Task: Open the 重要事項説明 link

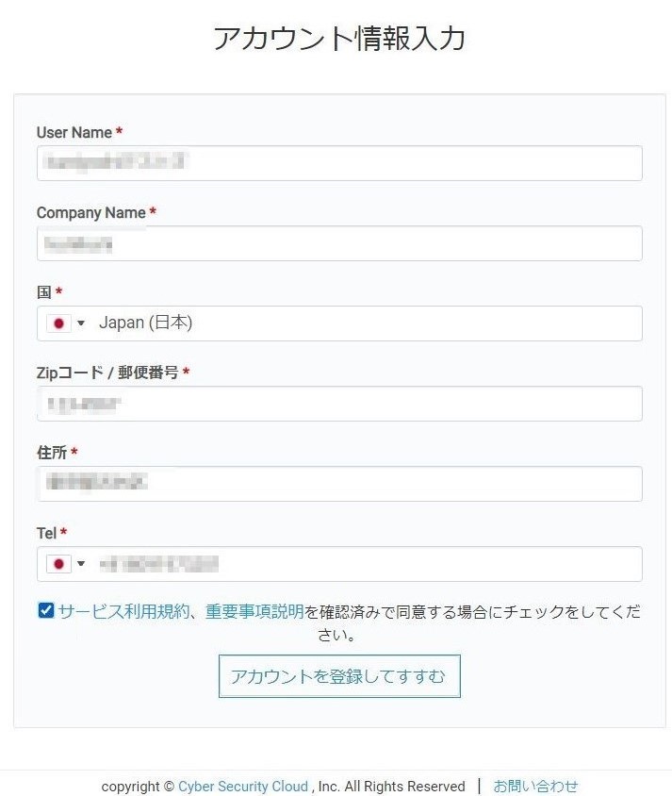Action: (254, 611)
